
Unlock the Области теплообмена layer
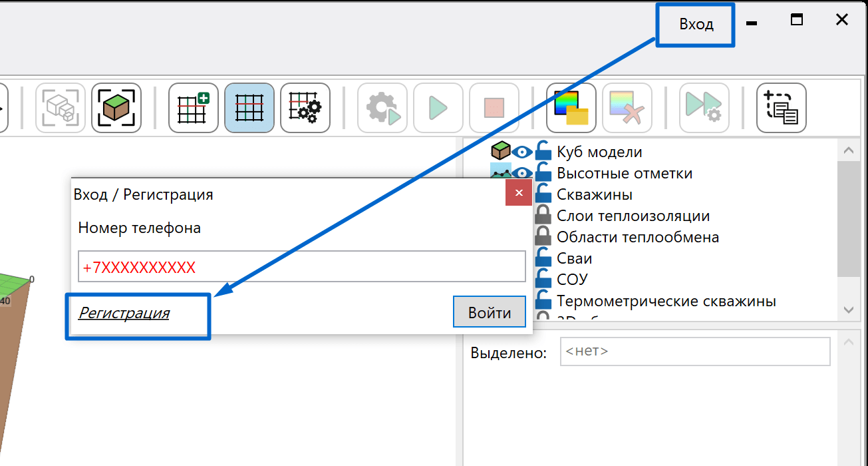point(543,236)
